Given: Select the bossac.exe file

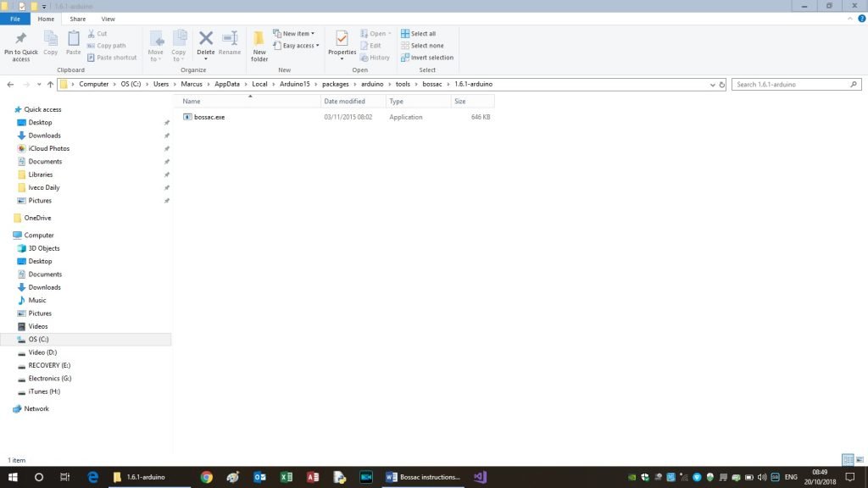Looking at the screenshot, I should point(209,117).
